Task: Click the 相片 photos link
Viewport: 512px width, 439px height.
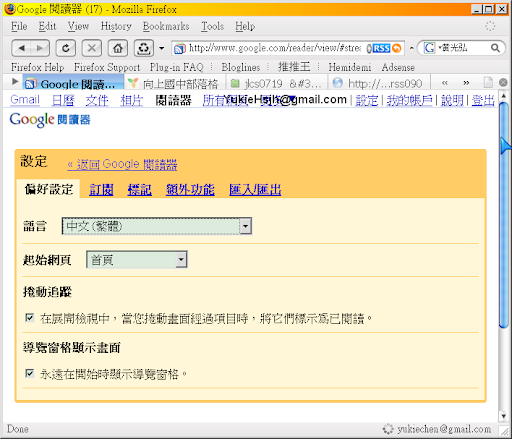Action: pyautogui.click(x=131, y=100)
